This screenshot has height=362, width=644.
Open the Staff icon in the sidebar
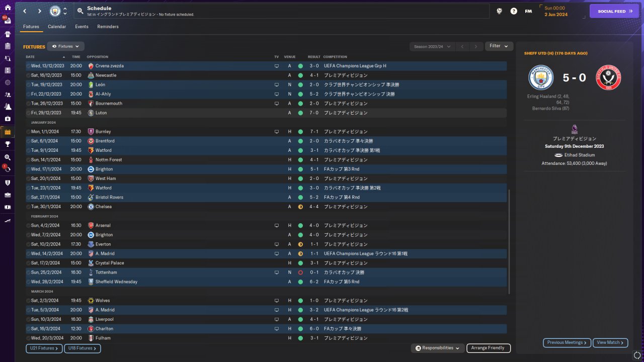coord(7,95)
